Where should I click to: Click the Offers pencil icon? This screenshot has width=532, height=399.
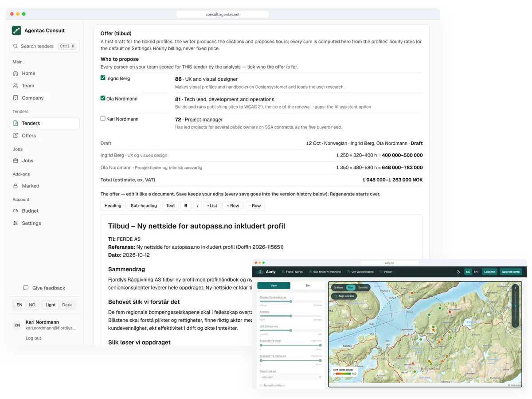click(x=16, y=136)
